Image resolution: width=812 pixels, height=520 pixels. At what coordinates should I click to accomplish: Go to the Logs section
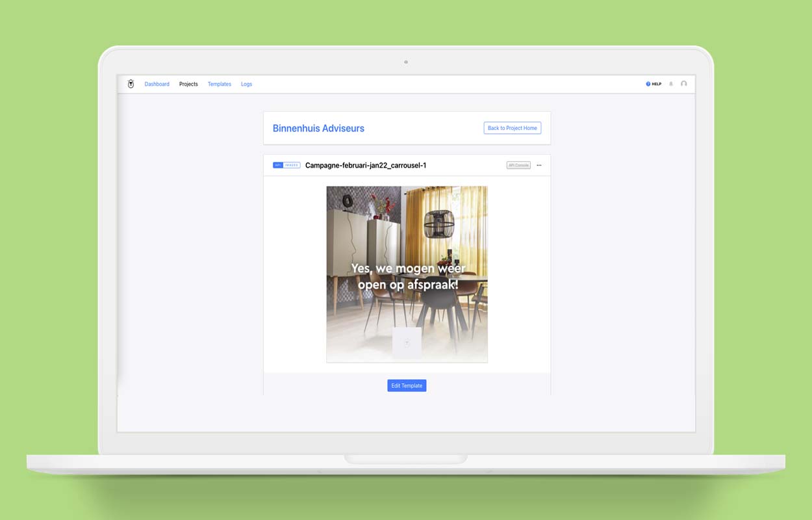pos(246,84)
